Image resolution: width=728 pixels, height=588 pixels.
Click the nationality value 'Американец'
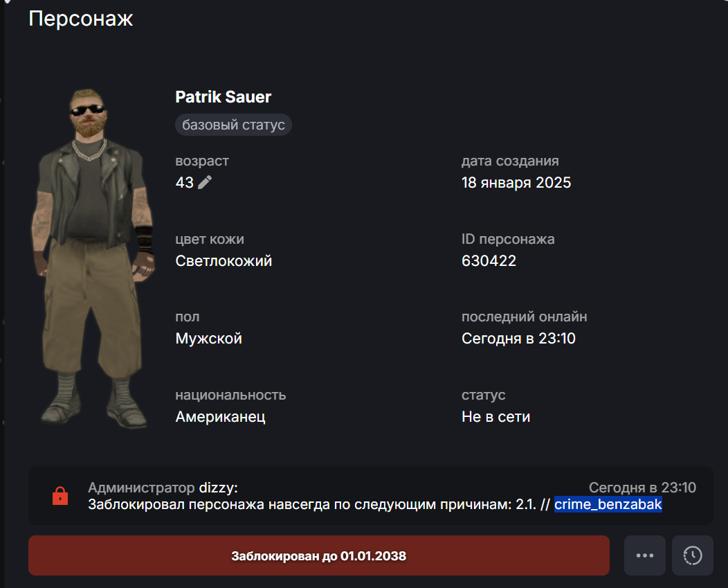click(220, 416)
